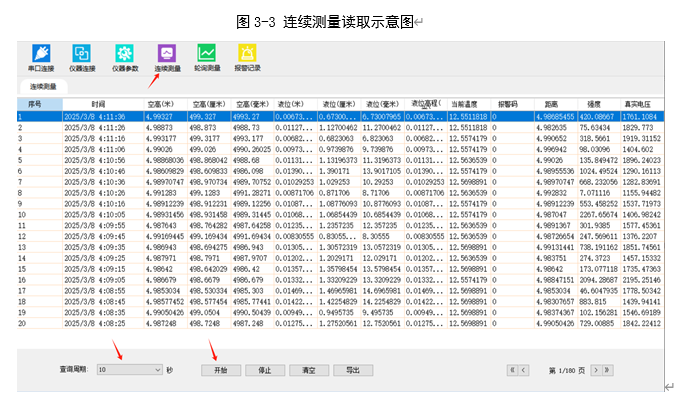
Task: Click the 时间 column header
Action: click(103, 104)
